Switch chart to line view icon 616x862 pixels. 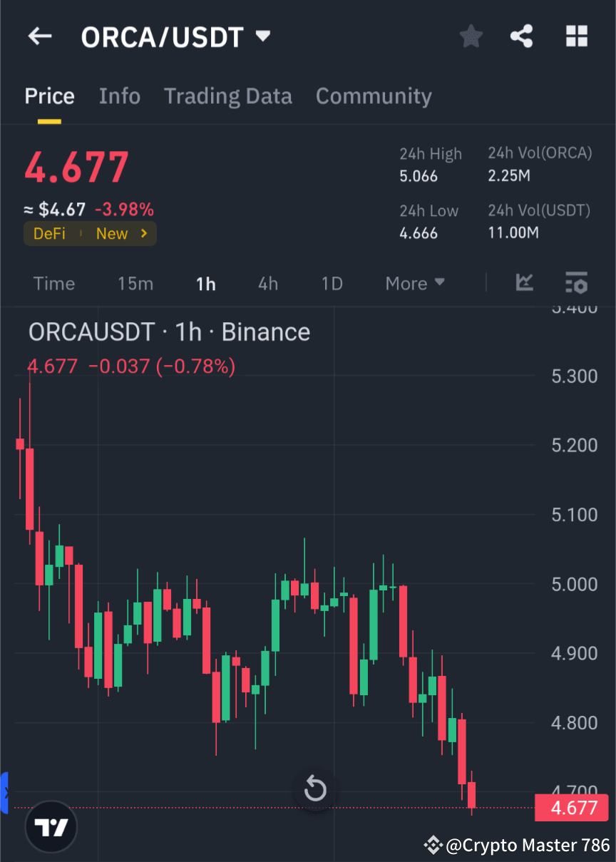click(x=525, y=283)
